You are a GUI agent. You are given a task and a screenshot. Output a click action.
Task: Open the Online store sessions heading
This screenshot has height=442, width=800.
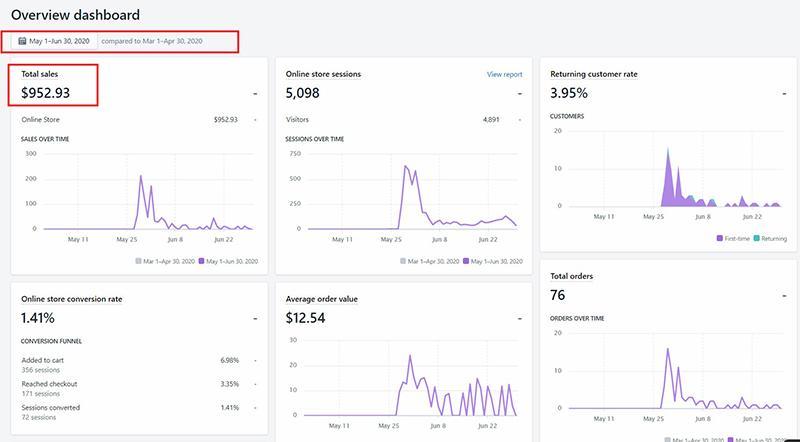323,74
